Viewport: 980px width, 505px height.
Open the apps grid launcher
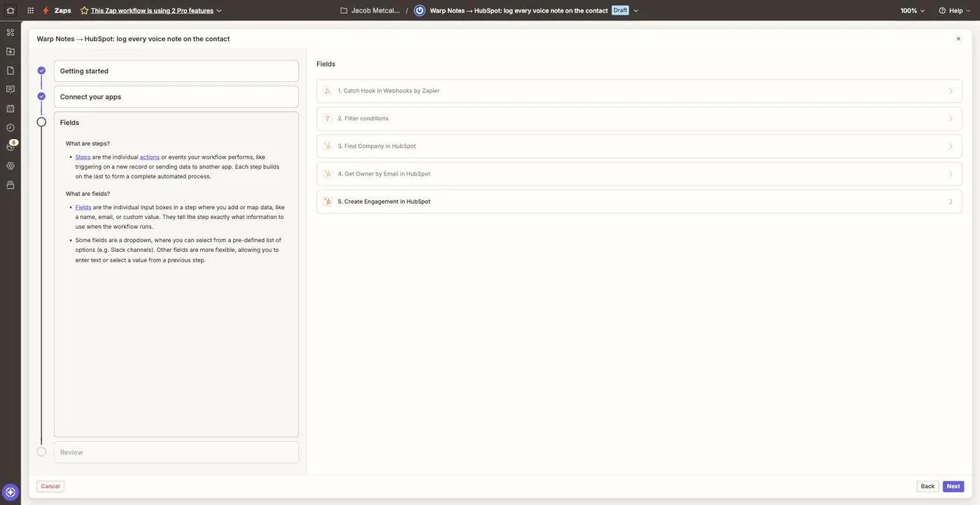pyautogui.click(x=30, y=10)
